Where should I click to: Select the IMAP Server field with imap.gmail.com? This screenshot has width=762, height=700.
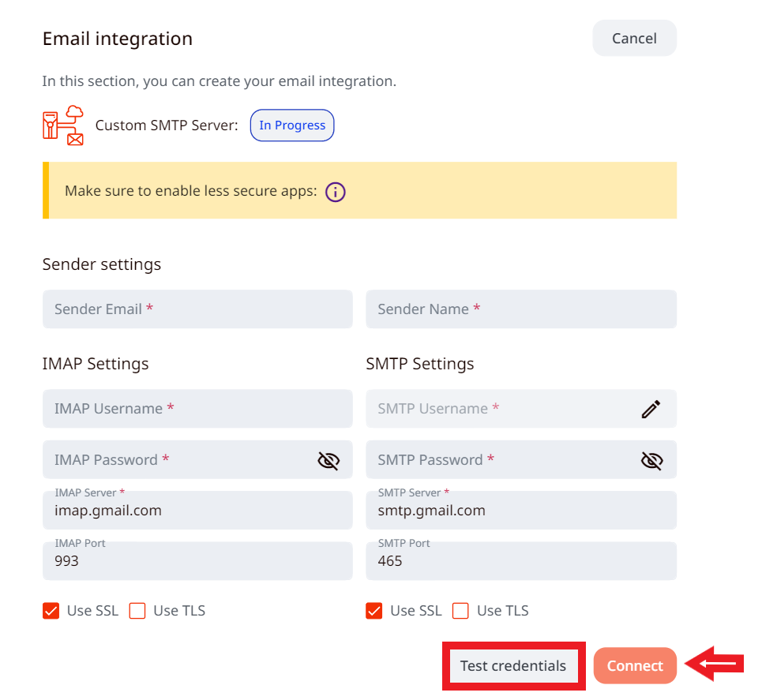tap(197, 511)
